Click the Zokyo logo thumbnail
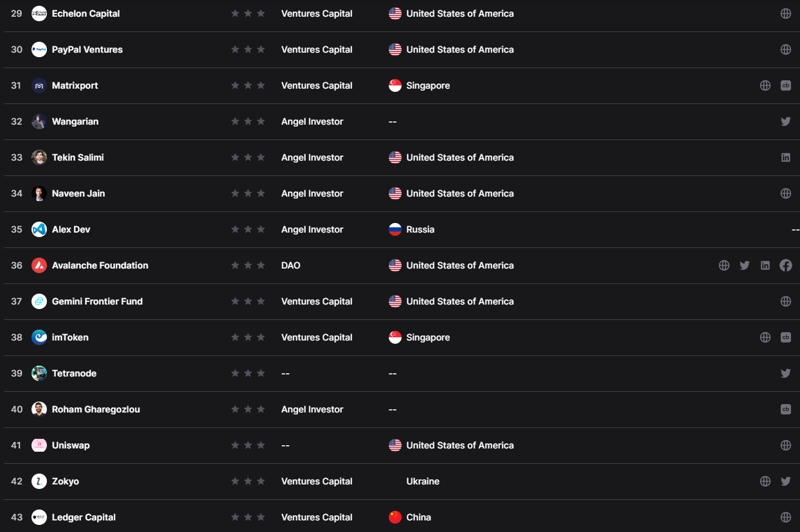This screenshot has width=800, height=532. [x=39, y=481]
